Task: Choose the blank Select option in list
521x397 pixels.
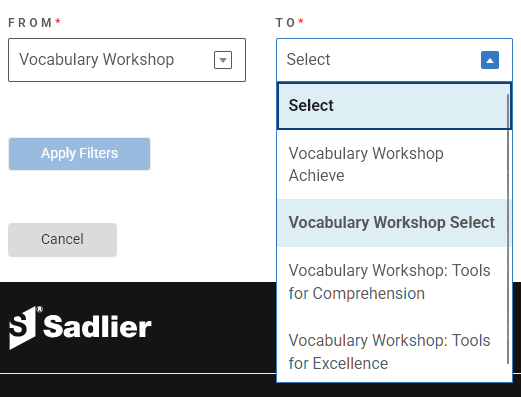Action: [394, 106]
